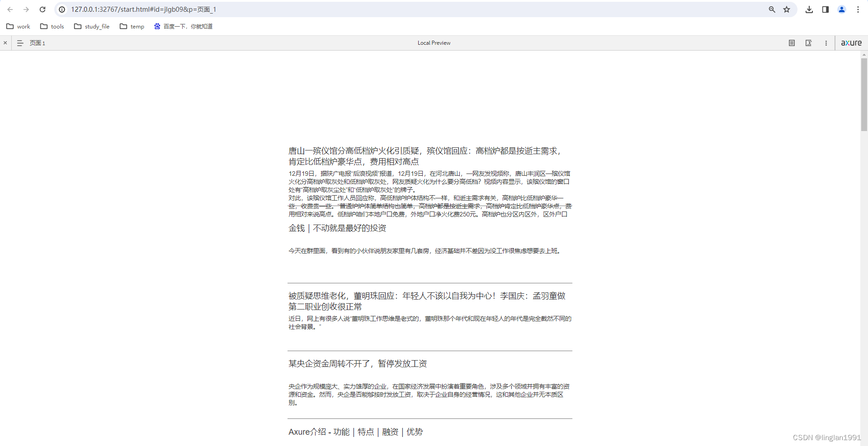Open the browser side panel icon
Screen dimensions: 868x446
825,9
